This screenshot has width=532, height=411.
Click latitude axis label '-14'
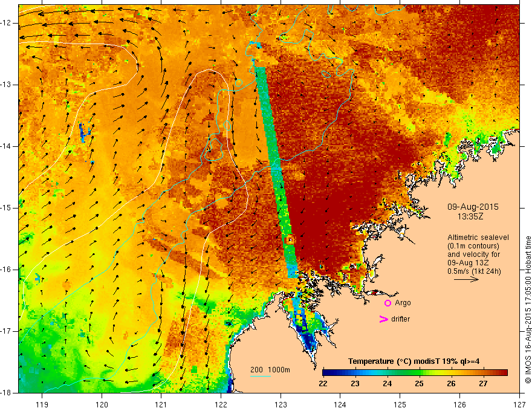6,146
